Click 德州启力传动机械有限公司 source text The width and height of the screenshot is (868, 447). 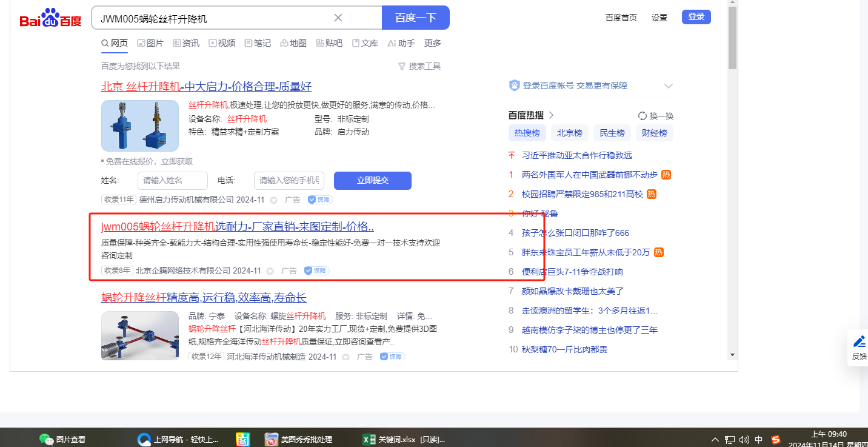186,200
